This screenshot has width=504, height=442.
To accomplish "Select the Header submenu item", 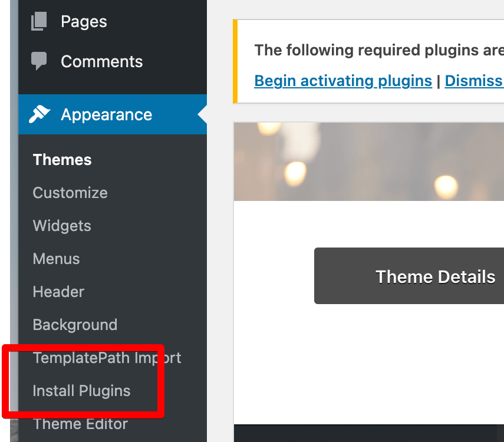I will 58,292.
